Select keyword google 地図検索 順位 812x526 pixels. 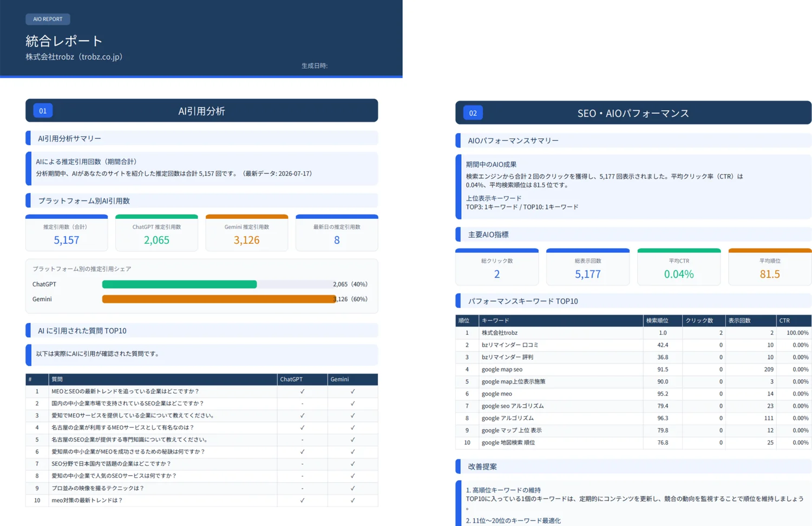[x=508, y=443]
